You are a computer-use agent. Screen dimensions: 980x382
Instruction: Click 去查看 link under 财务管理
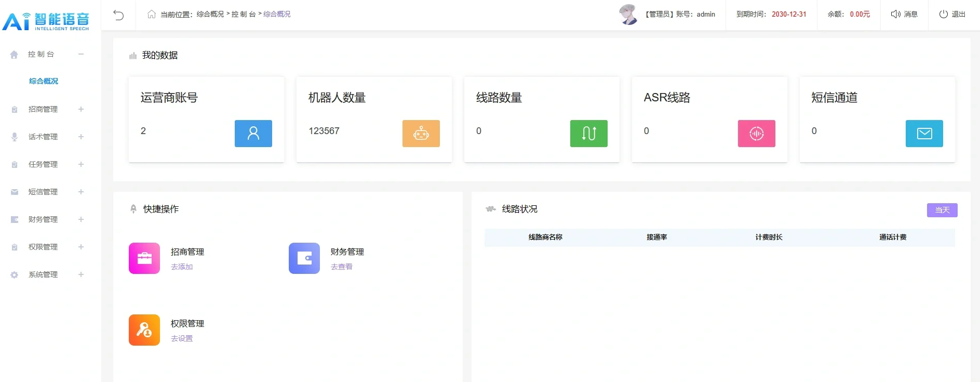[342, 267]
